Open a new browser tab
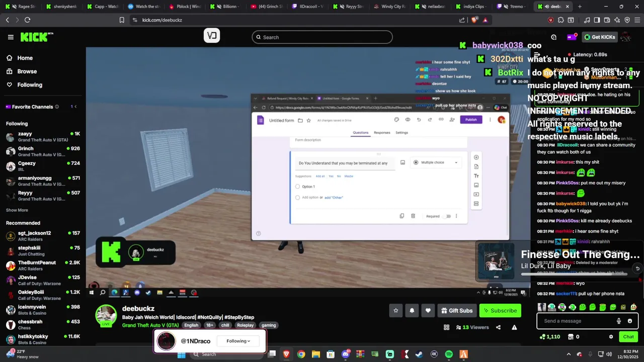Viewport: 644px width, 362px height. pos(580,7)
